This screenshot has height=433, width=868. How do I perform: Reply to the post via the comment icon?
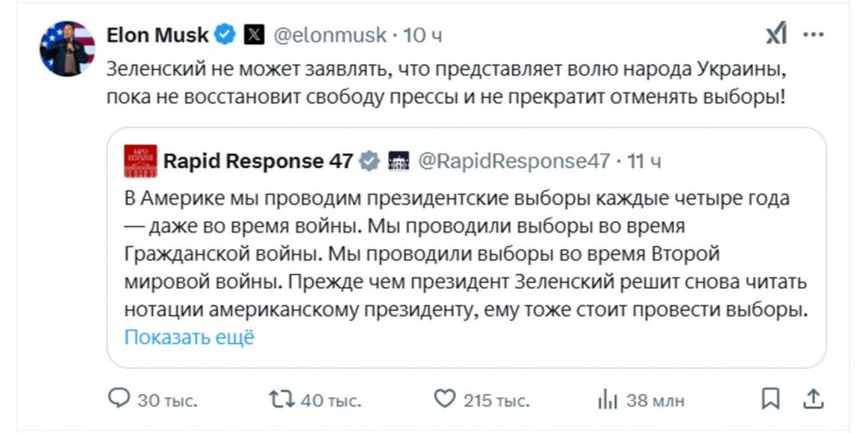[x=118, y=399]
